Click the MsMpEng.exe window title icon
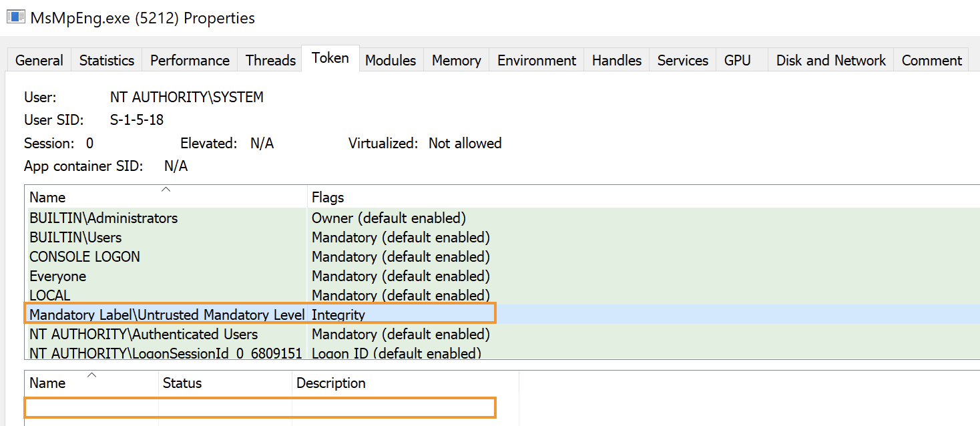The width and height of the screenshot is (980, 426). point(15,17)
